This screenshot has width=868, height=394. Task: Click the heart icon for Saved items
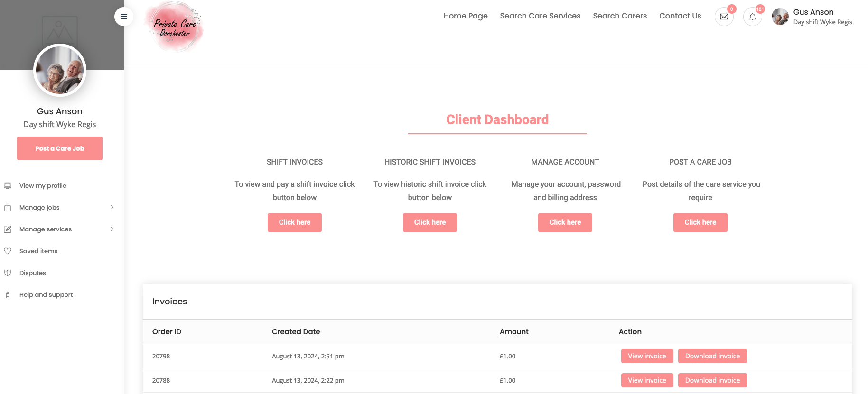pyautogui.click(x=8, y=251)
